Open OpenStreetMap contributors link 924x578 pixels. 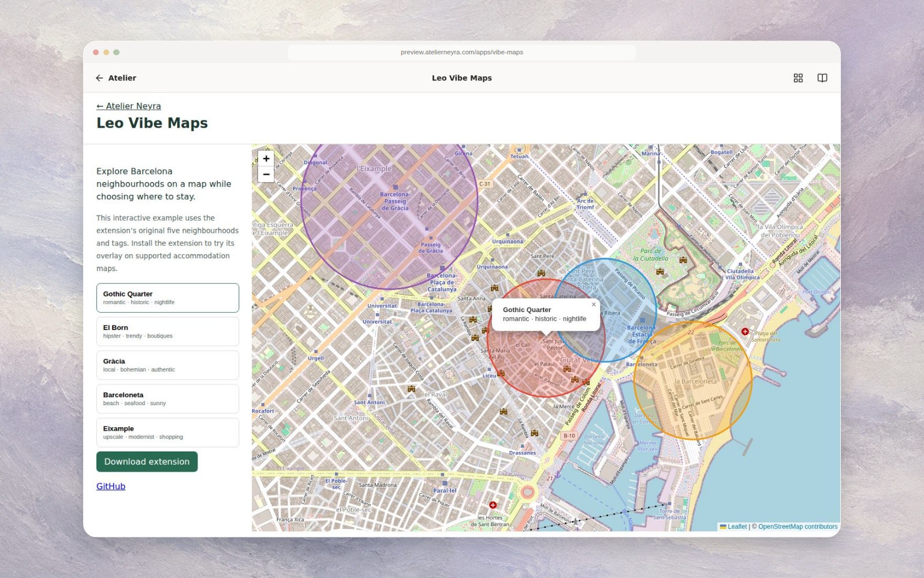click(x=798, y=527)
